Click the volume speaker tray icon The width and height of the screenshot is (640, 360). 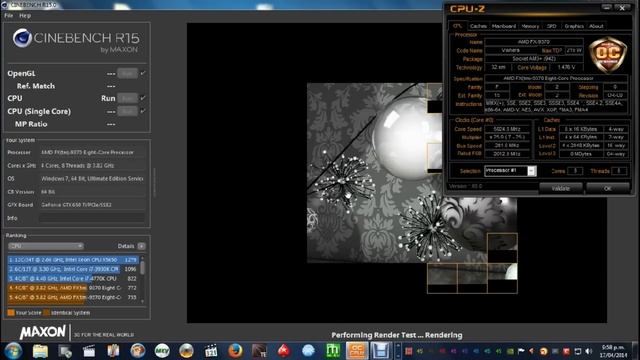(589, 351)
